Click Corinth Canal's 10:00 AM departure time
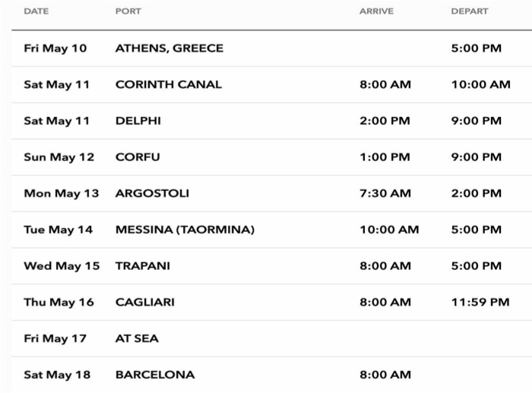Viewport: 532px width, 393px height. click(x=480, y=84)
